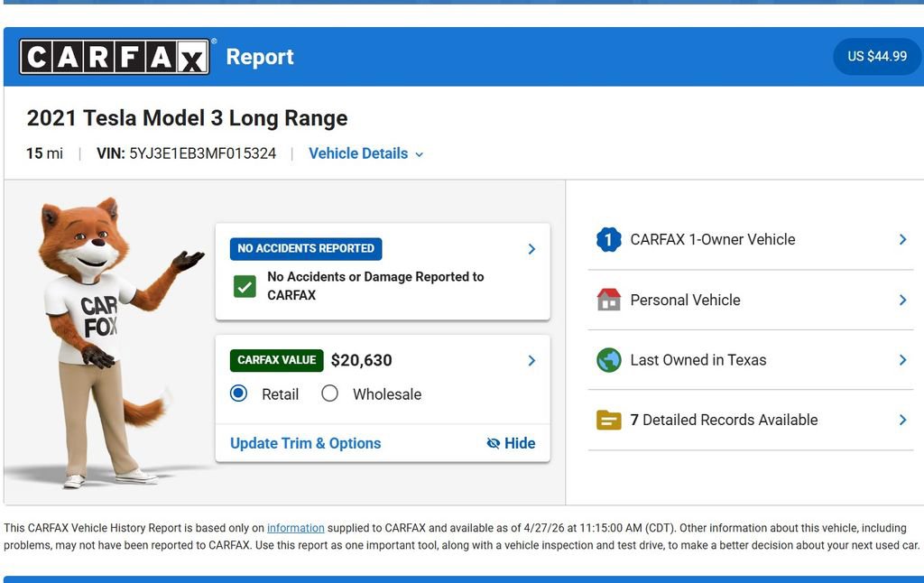Screen dimensions: 924x583
Task: Click the crossed-eye Hide icon
Action: (494, 443)
